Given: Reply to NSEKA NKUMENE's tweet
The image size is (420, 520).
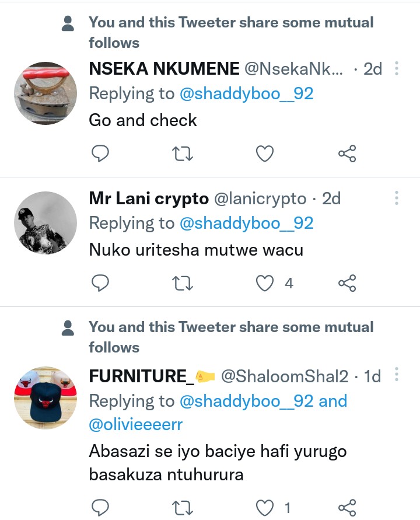Looking at the screenshot, I should [x=101, y=153].
